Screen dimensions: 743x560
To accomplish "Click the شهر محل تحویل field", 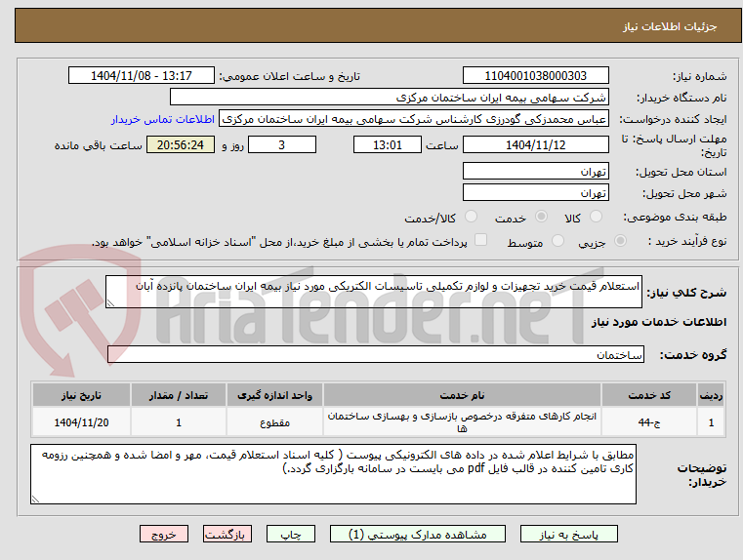I will pyautogui.click(x=535, y=193).
